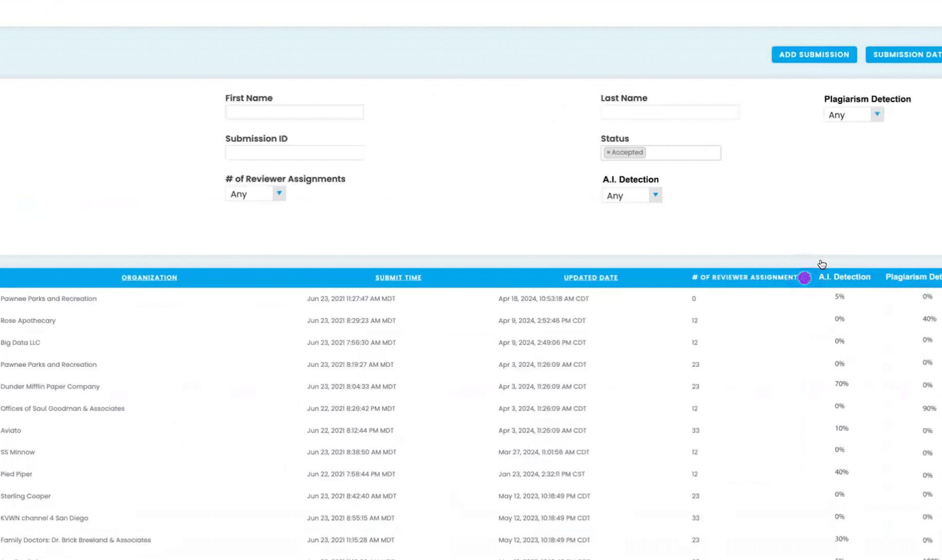Click the A.I. Detection column header
This screenshot has width=942, height=560.
844,277
